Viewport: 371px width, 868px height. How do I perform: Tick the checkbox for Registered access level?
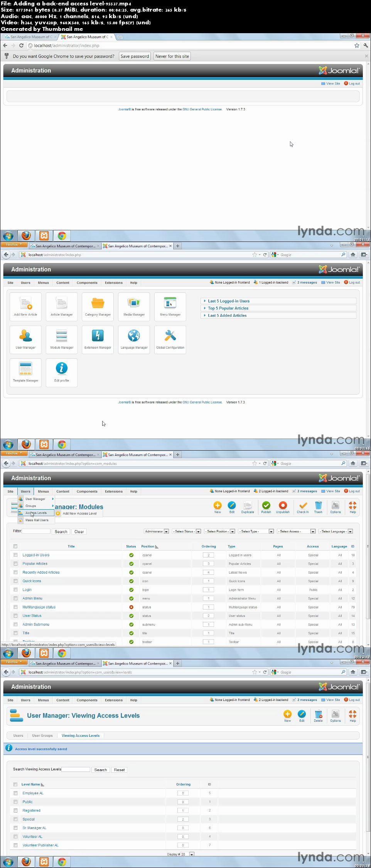[x=15, y=811]
